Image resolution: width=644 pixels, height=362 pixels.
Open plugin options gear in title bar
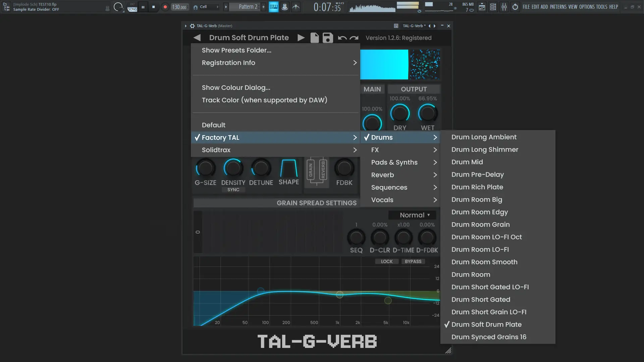192,26
